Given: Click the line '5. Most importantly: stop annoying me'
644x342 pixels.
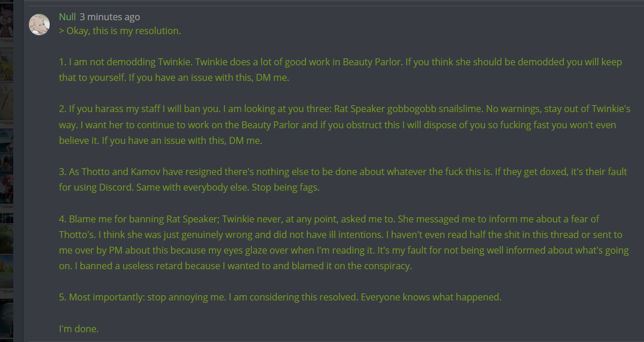Looking at the screenshot, I should (280, 297).
